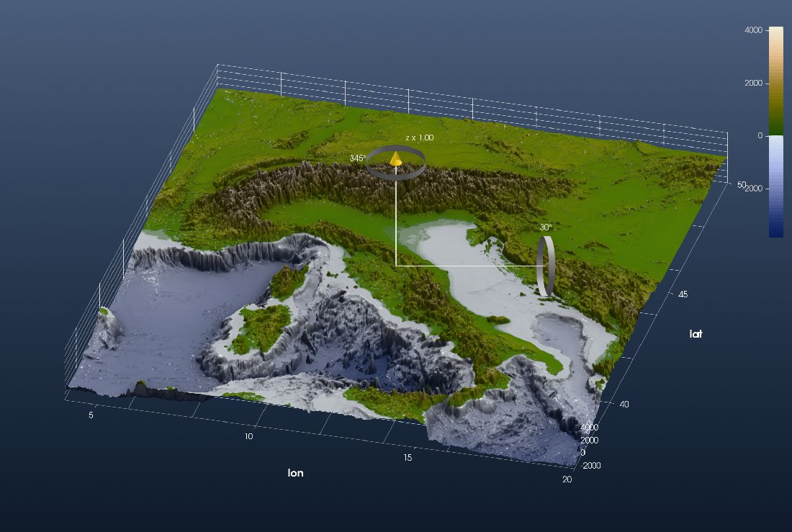This screenshot has height=532, width=792.
Task: Click the longitude tick label 5
Action: click(91, 415)
